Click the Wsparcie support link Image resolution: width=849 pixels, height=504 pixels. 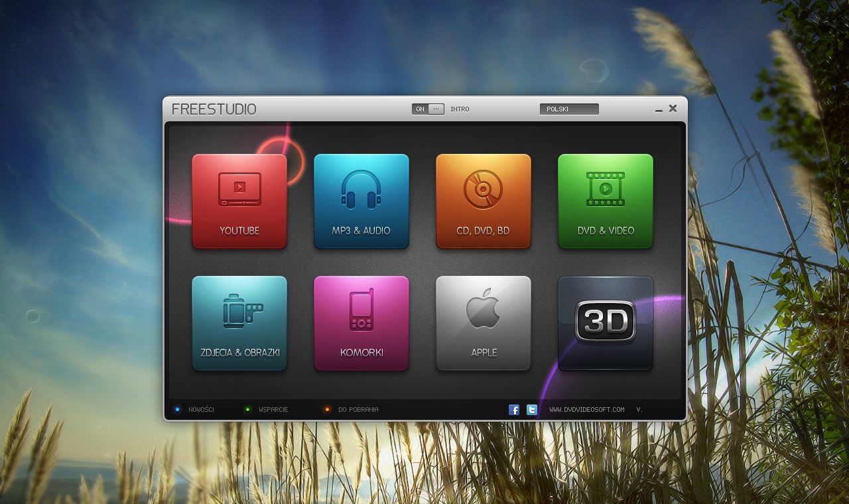pyautogui.click(x=273, y=410)
